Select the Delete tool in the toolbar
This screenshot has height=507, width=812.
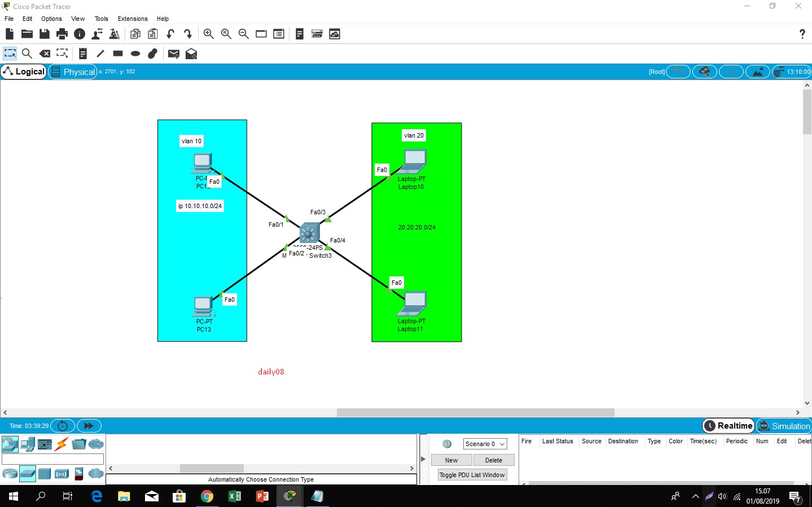click(x=45, y=53)
